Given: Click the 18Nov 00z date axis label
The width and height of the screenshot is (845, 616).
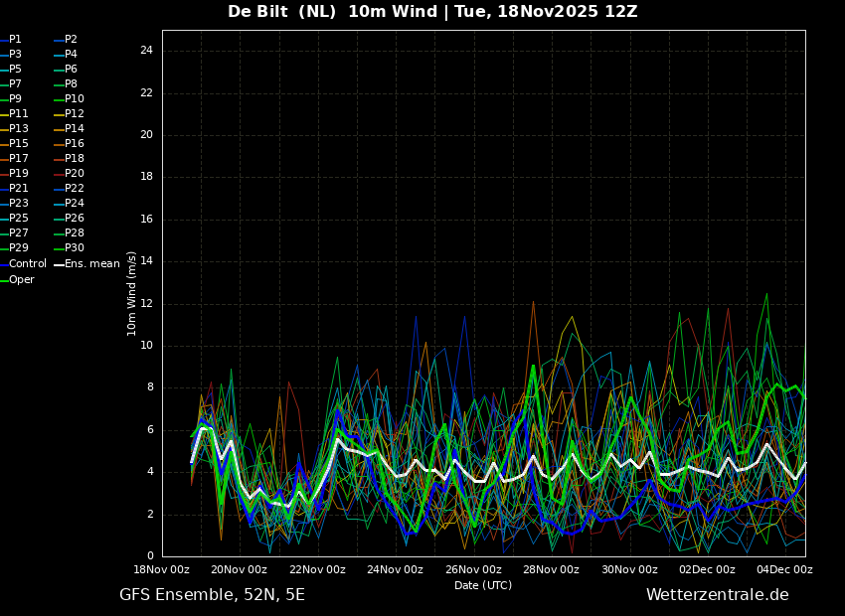Looking at the screenshot, I should pyautogui.click(x=162, y=569).
